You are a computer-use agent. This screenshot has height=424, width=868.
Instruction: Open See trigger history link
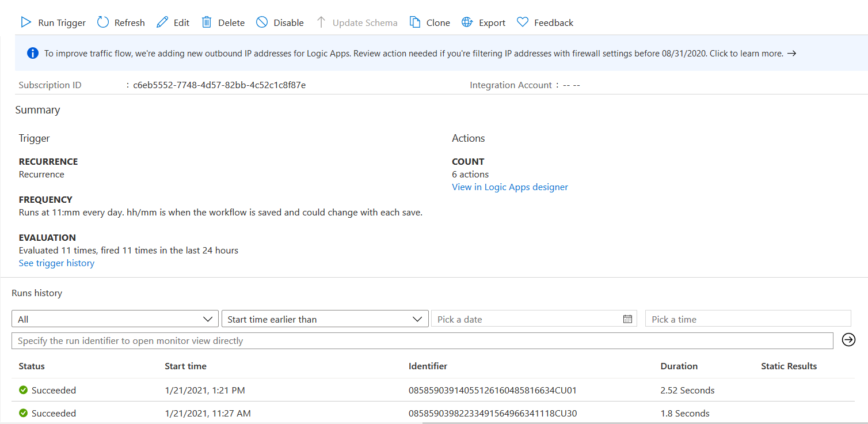click(x=56, y=263)
